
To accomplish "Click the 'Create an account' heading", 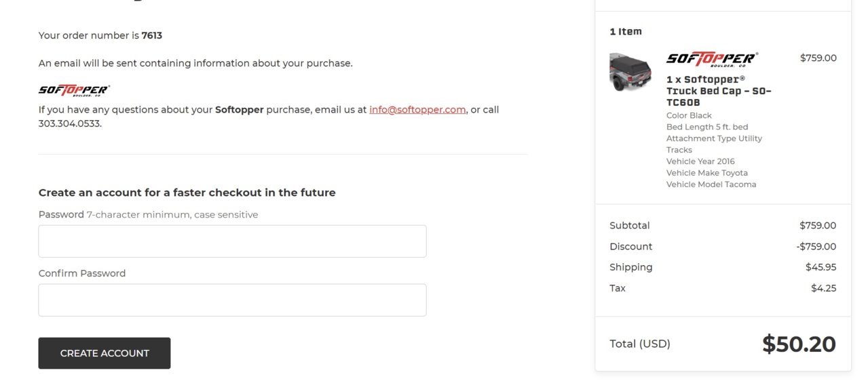I will click(187, 193).
